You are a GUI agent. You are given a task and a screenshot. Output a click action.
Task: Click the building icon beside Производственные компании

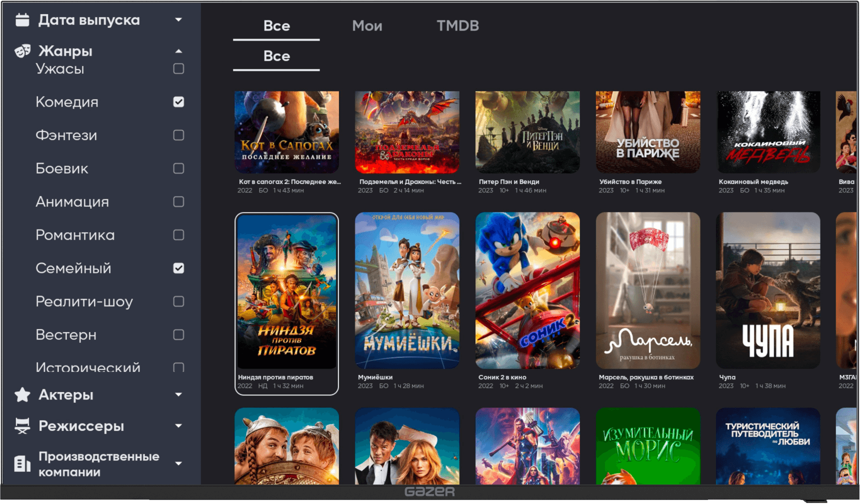22,464
